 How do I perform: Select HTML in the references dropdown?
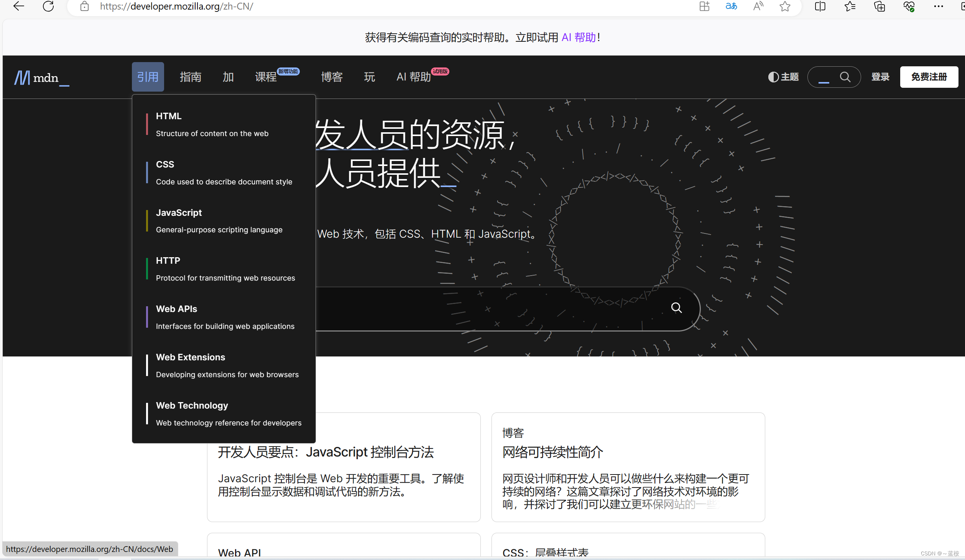pos(224,125)
